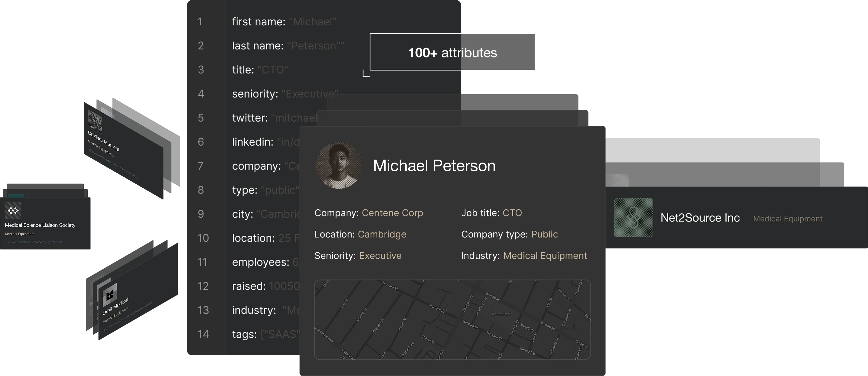Click Michael Peterson's profile photo

338,165
